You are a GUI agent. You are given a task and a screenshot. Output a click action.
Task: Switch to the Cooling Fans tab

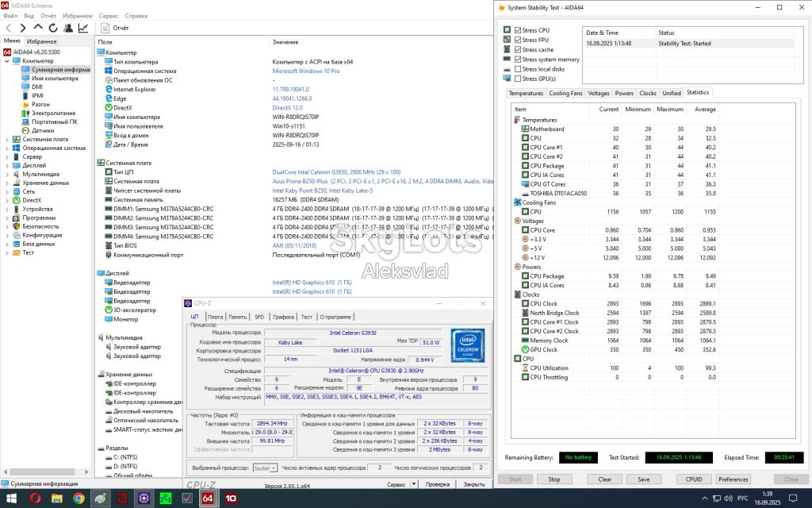point(565,94)
